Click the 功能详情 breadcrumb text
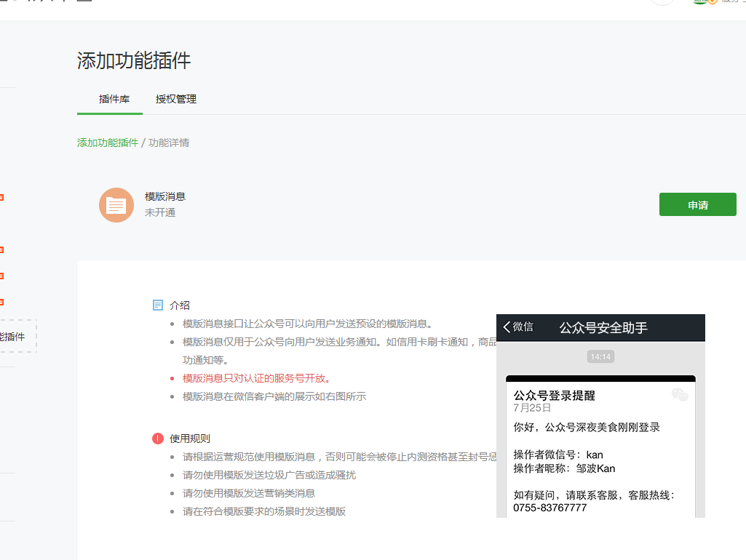Image resolution: width=746 pixels, height=560 pixels. (x=169, y=143)
